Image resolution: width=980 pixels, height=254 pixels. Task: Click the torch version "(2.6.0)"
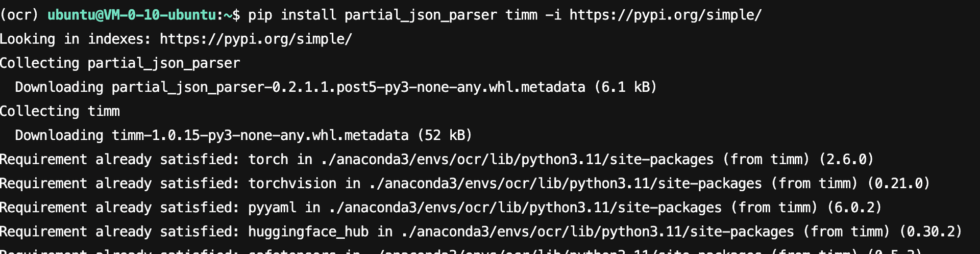(x=846, y=160)
